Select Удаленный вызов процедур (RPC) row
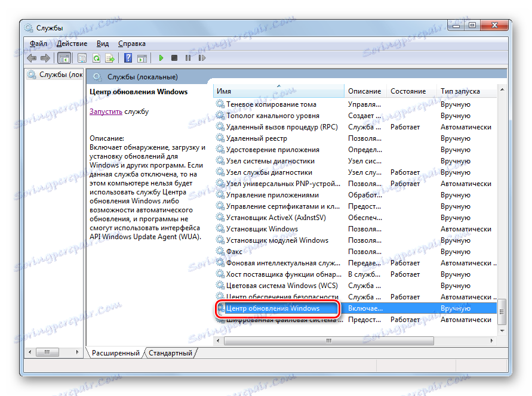This screenshot has height=396, width=532. [356, 127]
